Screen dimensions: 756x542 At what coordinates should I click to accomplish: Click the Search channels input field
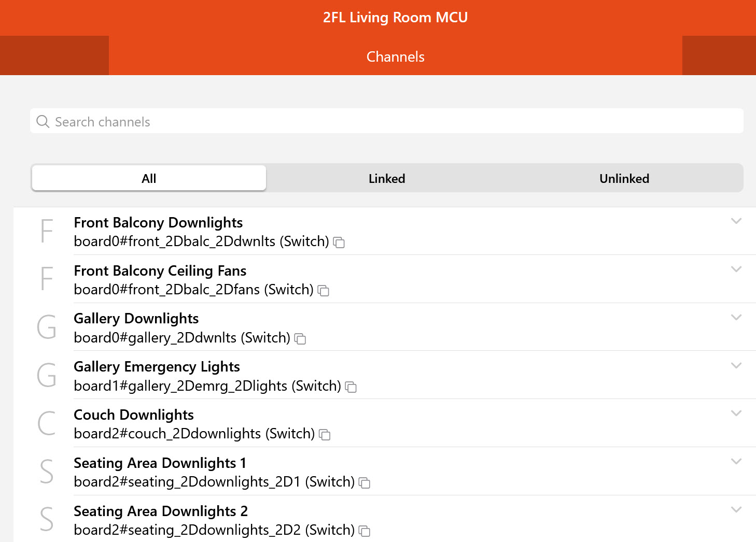coord(387,121)
